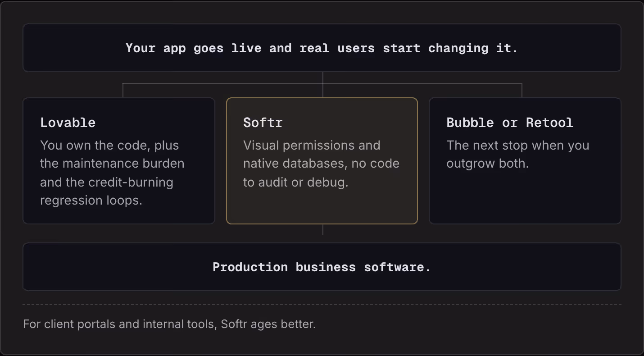Select the Lovable card title

(x=68, y=123)
